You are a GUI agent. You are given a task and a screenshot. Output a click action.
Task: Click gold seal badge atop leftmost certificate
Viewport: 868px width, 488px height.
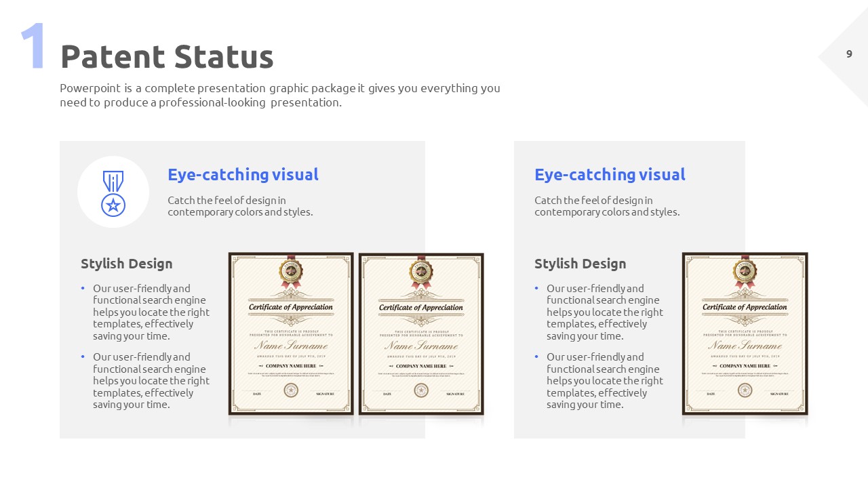point(291,272)
